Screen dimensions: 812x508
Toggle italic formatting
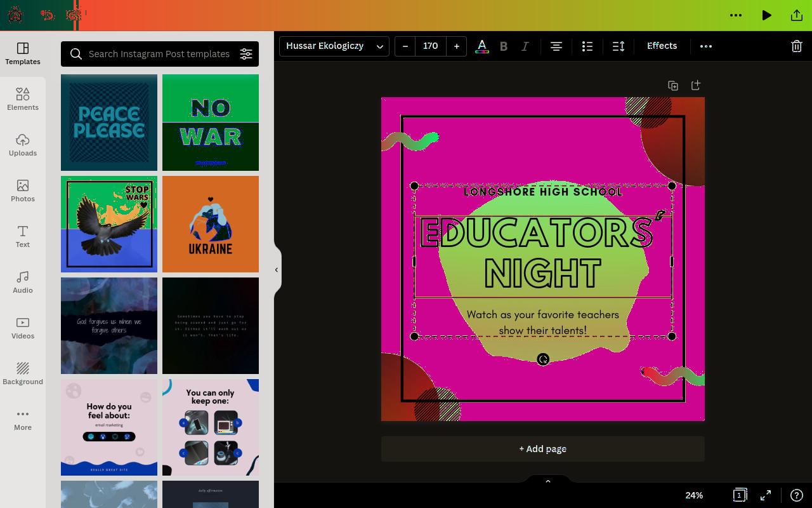[525, 46]
